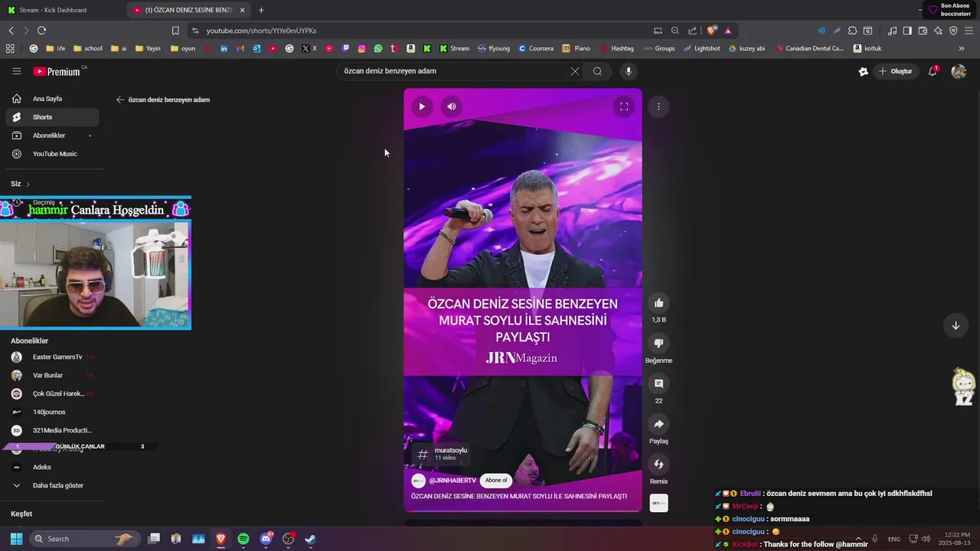Viewport: 980px width, 551px height.
Task: Start voice search with the microphone
Action: point(629,71)
